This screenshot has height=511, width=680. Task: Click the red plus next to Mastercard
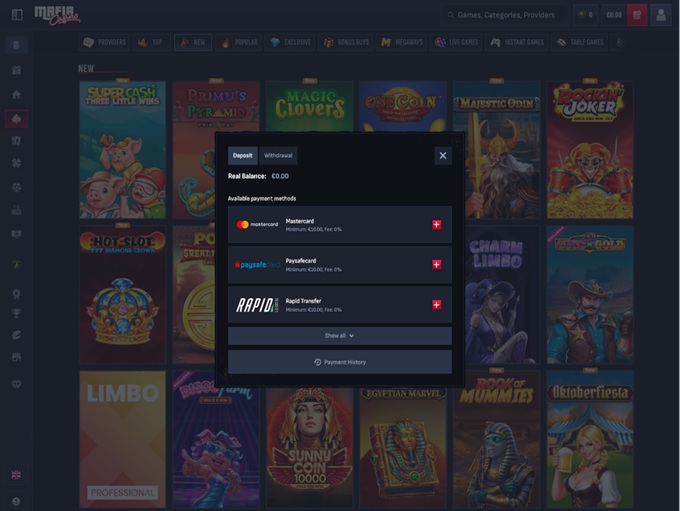436,225
